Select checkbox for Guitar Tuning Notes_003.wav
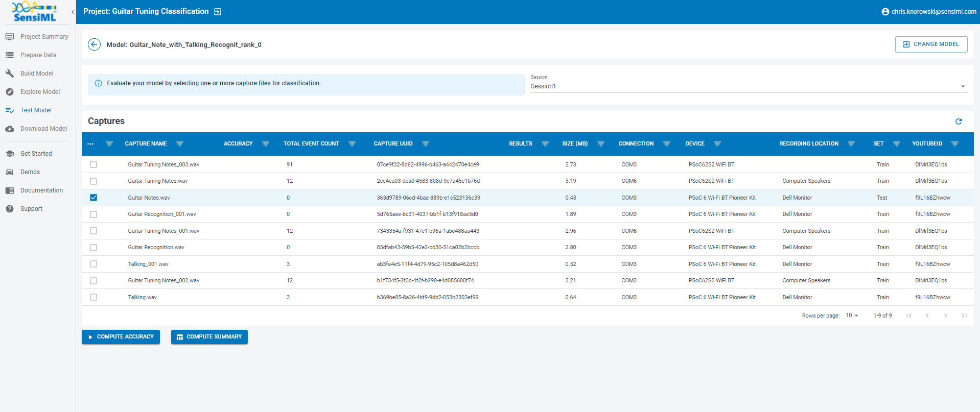The height and width of the screenshot is (412, 980). [94, 164]
